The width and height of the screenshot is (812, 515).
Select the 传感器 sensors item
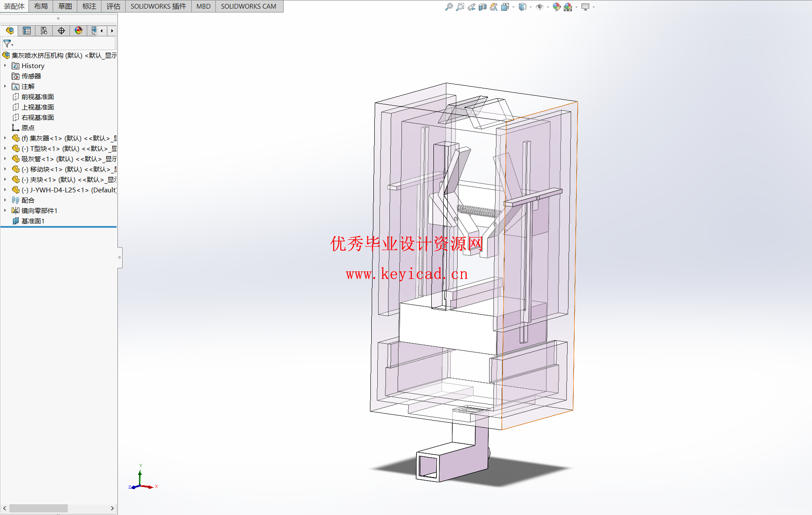pyautogui.click(x=31, y=76)
